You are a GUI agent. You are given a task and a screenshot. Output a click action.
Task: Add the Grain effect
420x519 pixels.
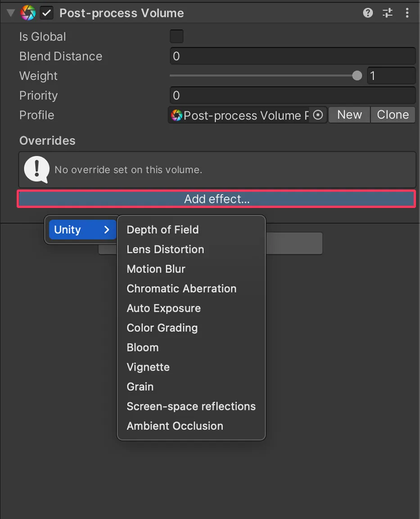(x=191, y=387)
